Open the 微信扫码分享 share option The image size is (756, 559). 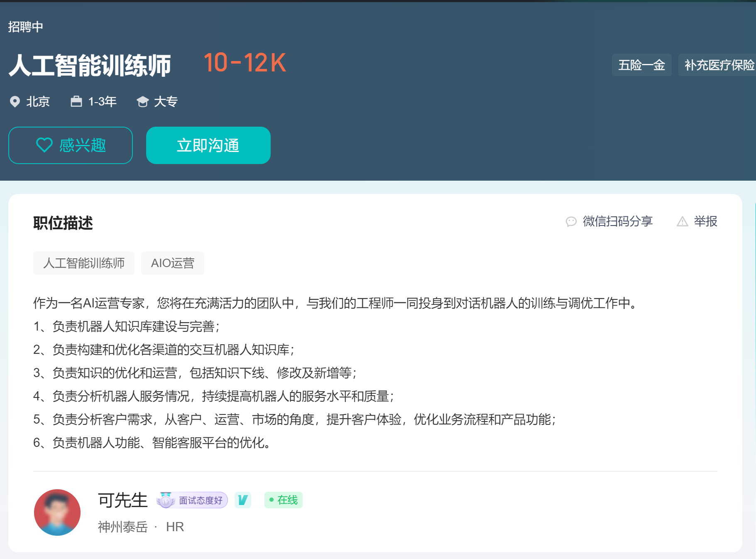click(x=617, y=221)
